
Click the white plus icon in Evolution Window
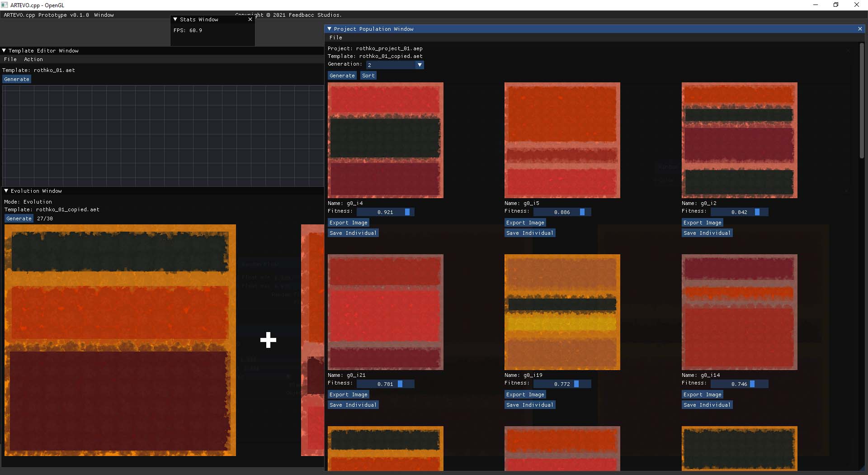[x=269, y=340]
